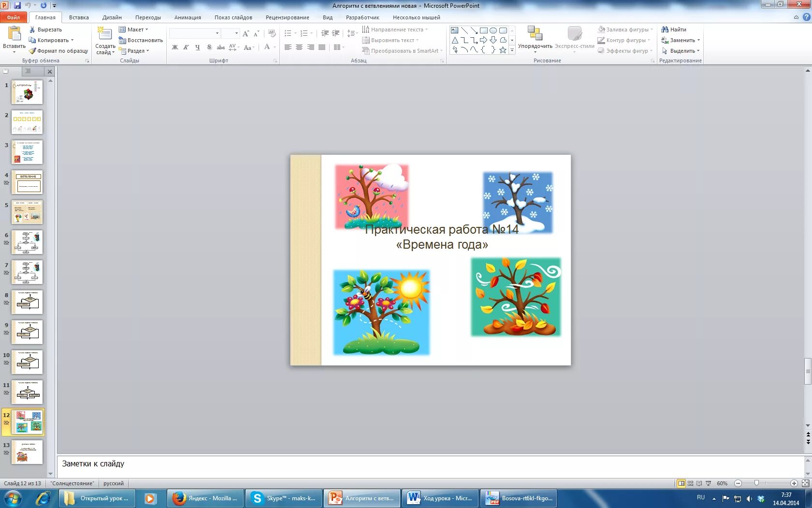The image size is (812, 508).
Task: Open the font size dropdown
Action: tap(236, 33)
